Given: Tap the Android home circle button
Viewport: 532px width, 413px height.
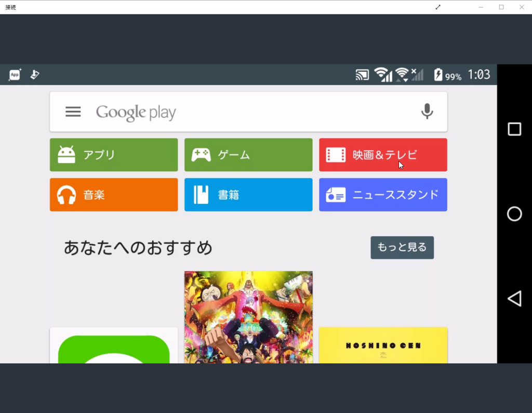Looking at the screenshot, I should 514,214.
